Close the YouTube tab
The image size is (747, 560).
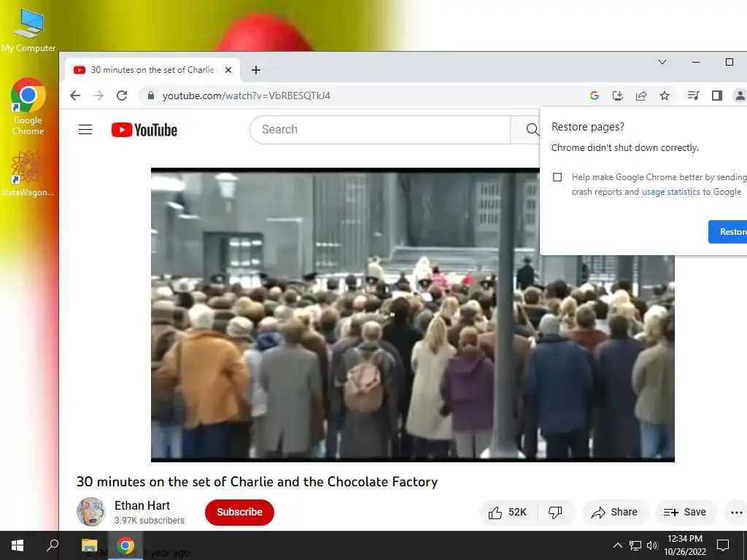click(x=228, y=70)
